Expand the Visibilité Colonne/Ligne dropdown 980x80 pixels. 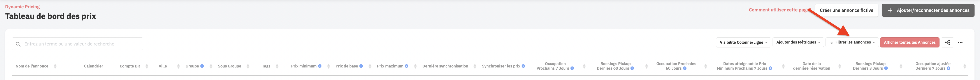tap(743, 42)
